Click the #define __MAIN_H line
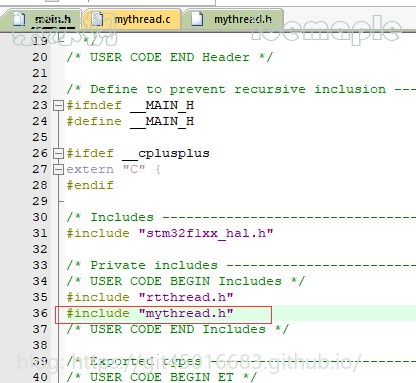Image resolution: width=416 pixels, height=383 pixels. pyautogui.click(x=130, y=121)
